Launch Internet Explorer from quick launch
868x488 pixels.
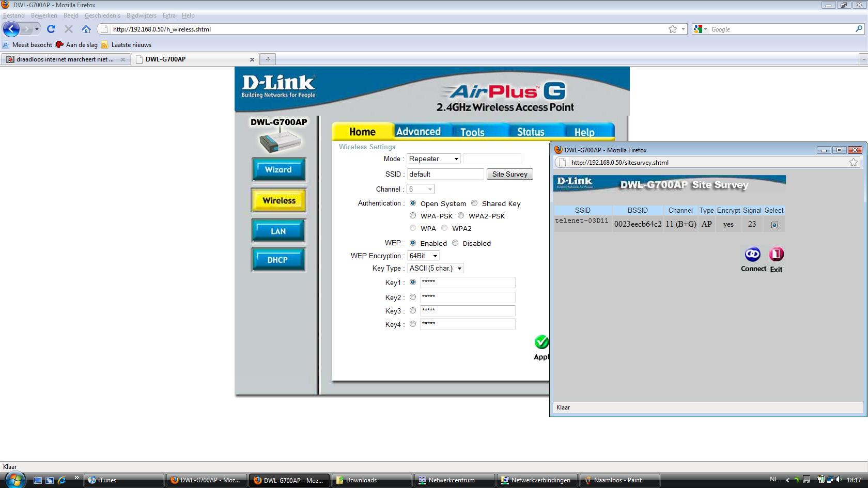point(61,480)
